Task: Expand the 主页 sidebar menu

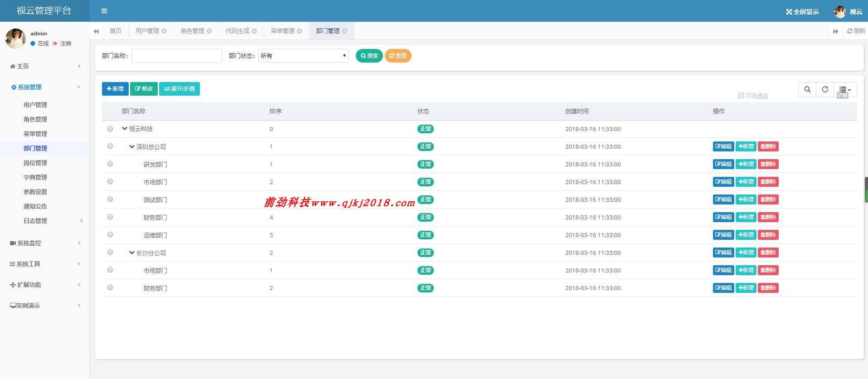Action: click(45, 66)
